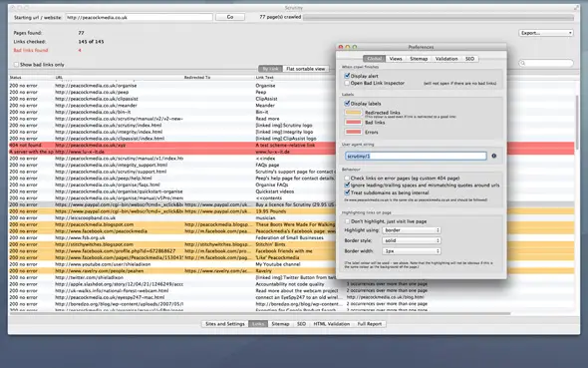Enable Check links on error pages option
The width and height of the screenshot is (588, 368).
click(x=347, y=179)
